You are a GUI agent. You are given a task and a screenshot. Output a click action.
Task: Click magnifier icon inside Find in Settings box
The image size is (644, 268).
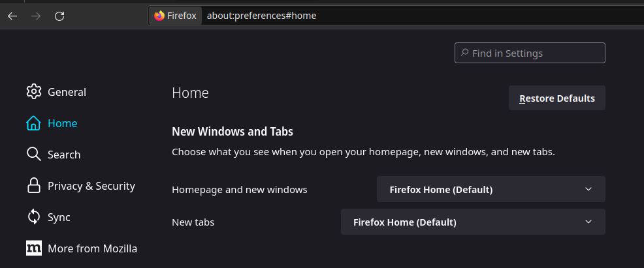pyautogui.click(x=464, y=53)
